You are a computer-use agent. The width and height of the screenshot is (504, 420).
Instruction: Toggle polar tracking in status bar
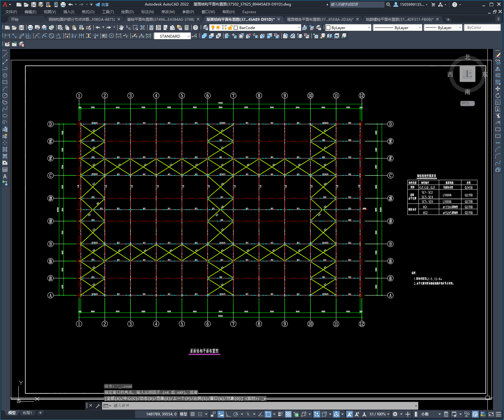(236, 414)
